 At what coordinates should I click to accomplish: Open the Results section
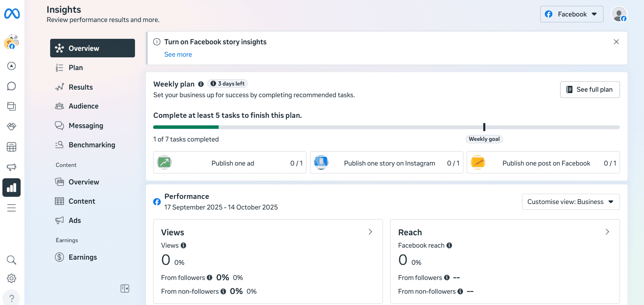tap(92, 87)
